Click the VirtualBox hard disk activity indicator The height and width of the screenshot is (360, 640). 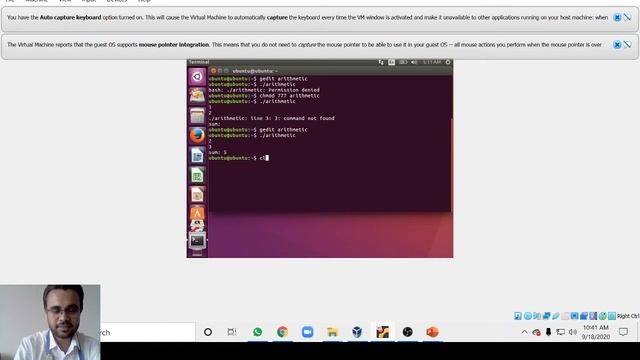[x=518, y=316]
